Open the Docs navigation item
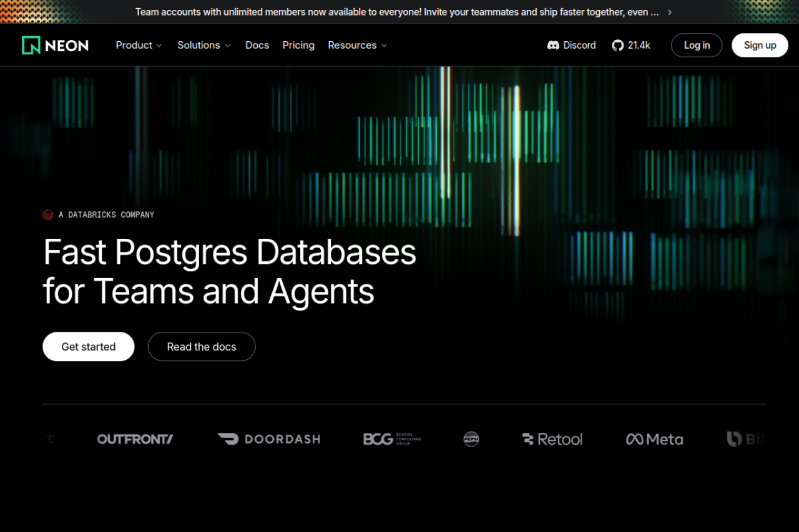The height and width of the screenshot is (532, 799). pos(257,46)
